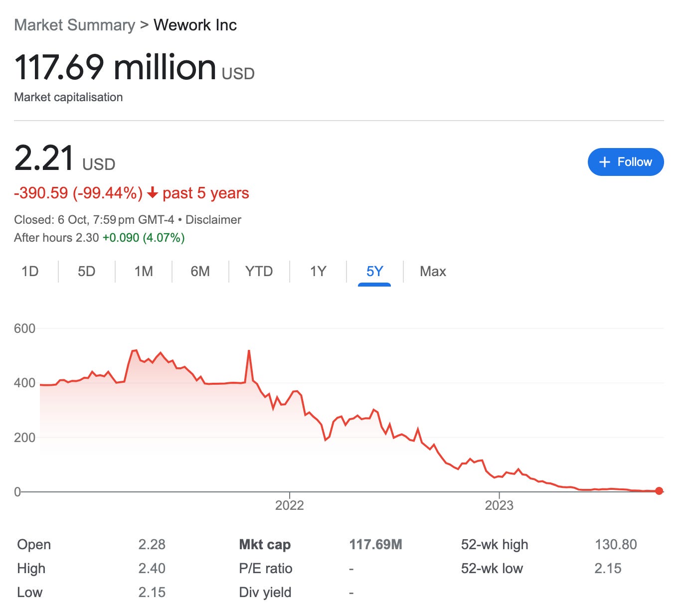The height and width of the screenshot is (615, 700).
Task: Click the 52-wk high value 130.80
Action: point(616,544)
